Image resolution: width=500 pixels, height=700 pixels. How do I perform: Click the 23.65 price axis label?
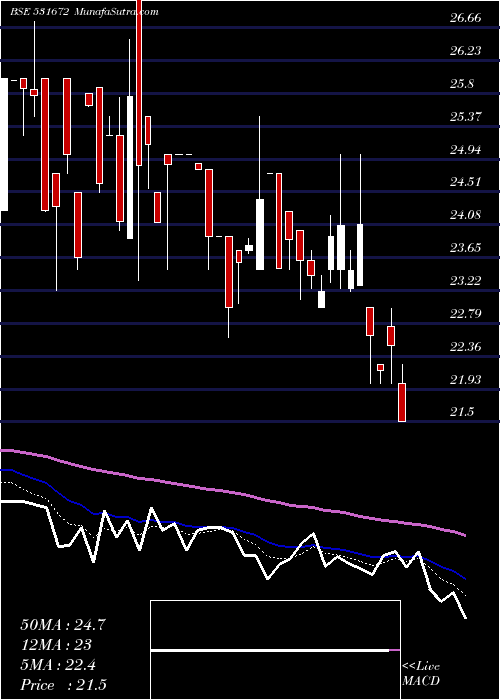point(466,248)
